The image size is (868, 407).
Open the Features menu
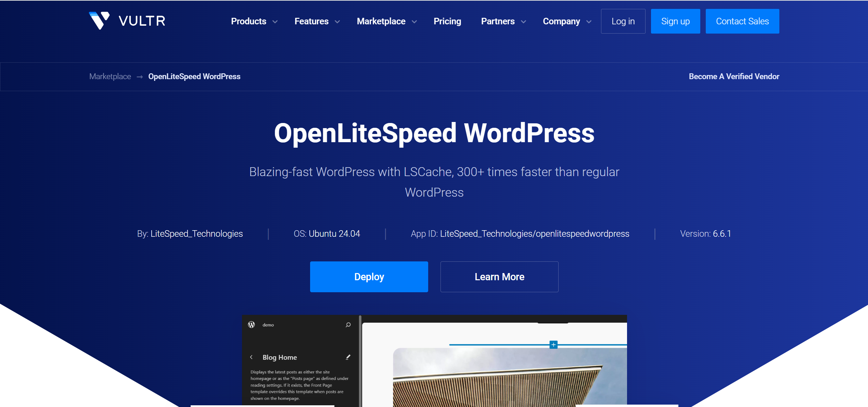(x=311, y=21)
